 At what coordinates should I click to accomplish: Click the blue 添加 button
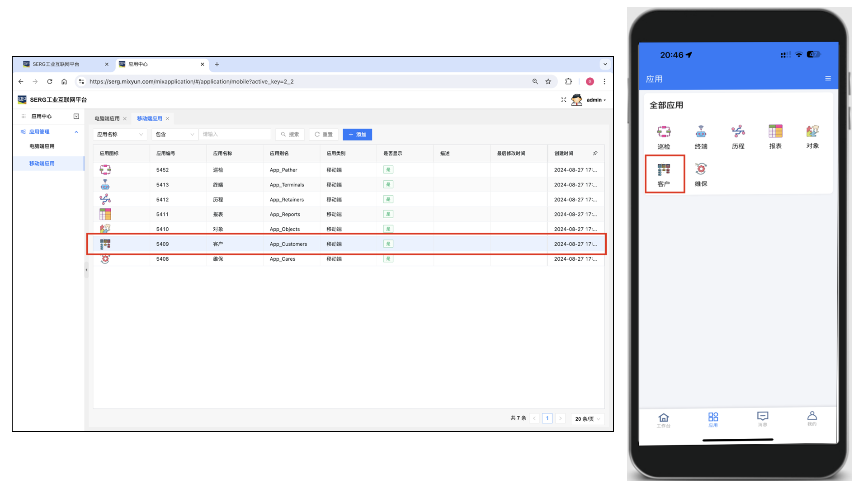pos(357,134)
